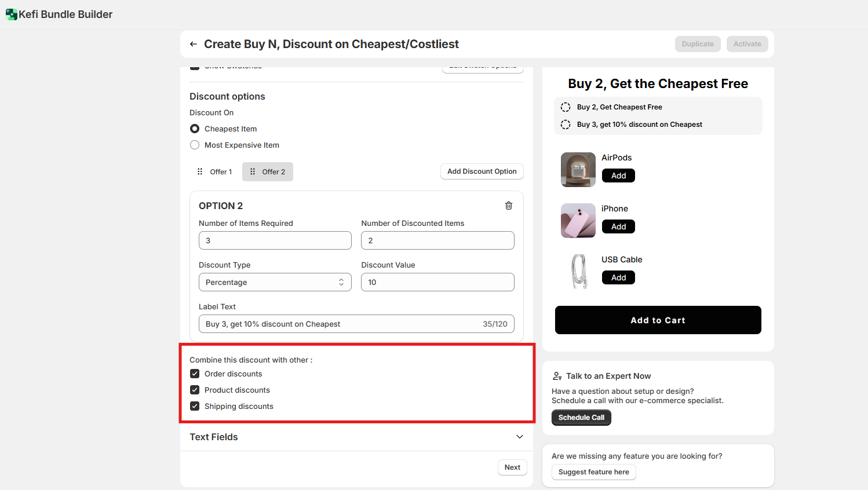Click the back arrow beside the page title
This screenshot has width=868, height=490.
tap(194, 44)
